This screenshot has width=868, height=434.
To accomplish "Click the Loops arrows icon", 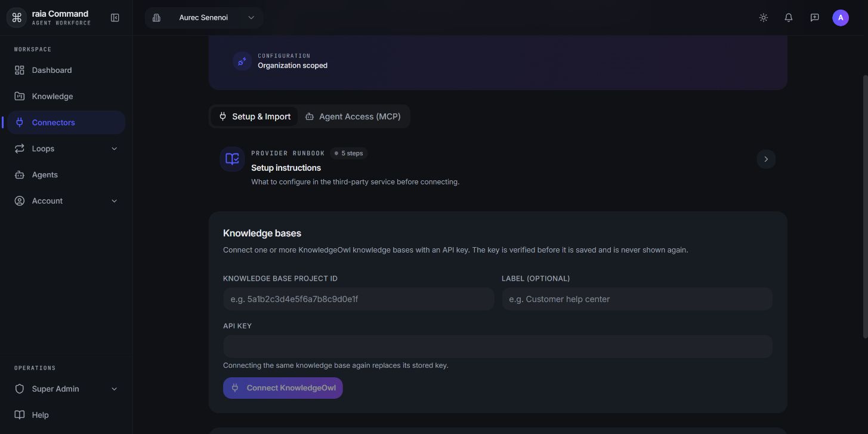I will (20, 149).
